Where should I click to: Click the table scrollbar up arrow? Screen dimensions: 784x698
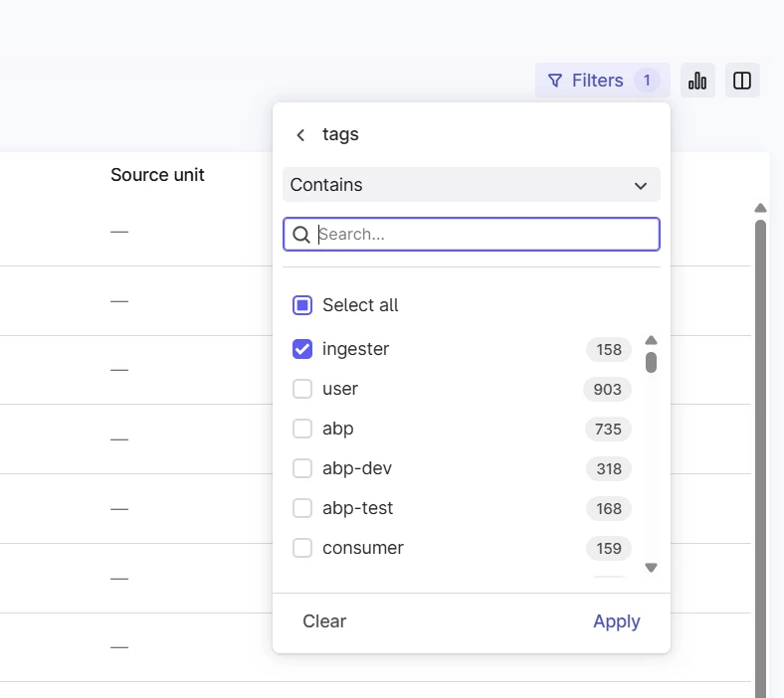coord(760,208)
